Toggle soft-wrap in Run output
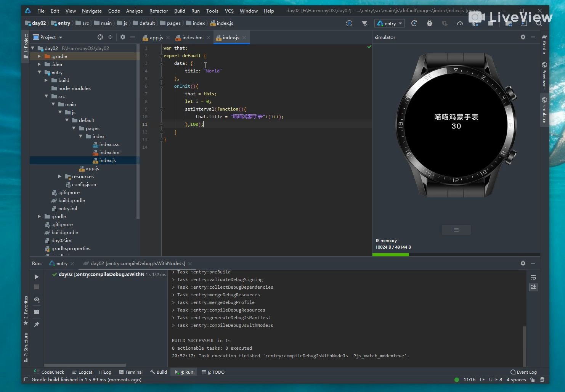 tap(533, 277)
